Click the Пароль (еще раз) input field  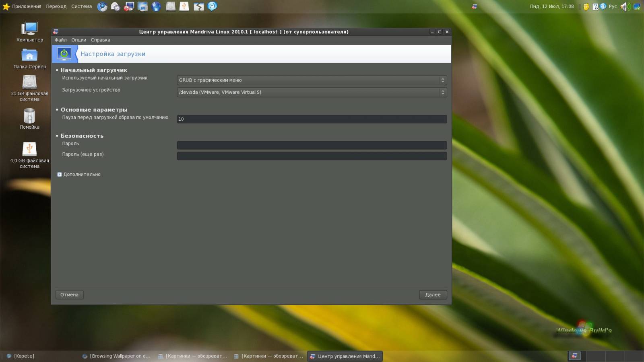(x=312, y=156)
